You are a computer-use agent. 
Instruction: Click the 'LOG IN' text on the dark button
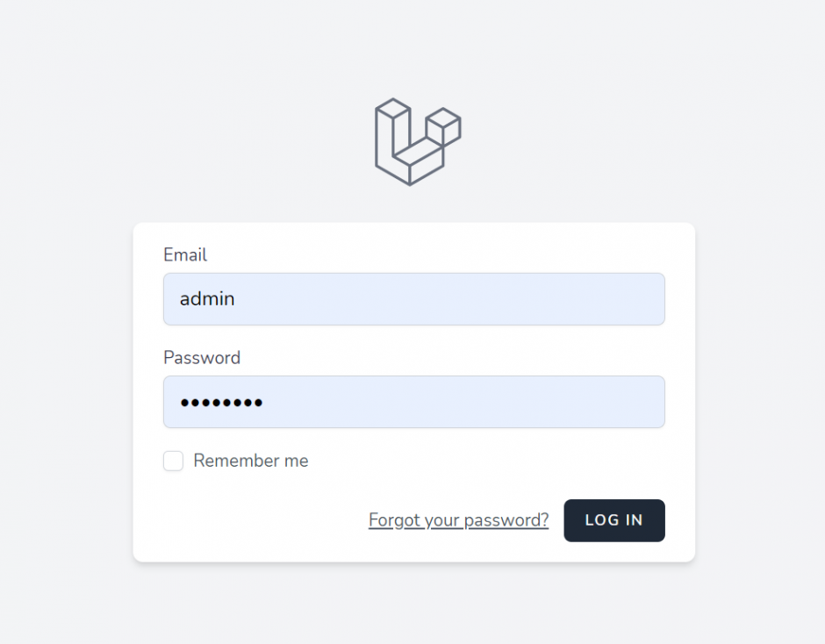coord(614,520)
